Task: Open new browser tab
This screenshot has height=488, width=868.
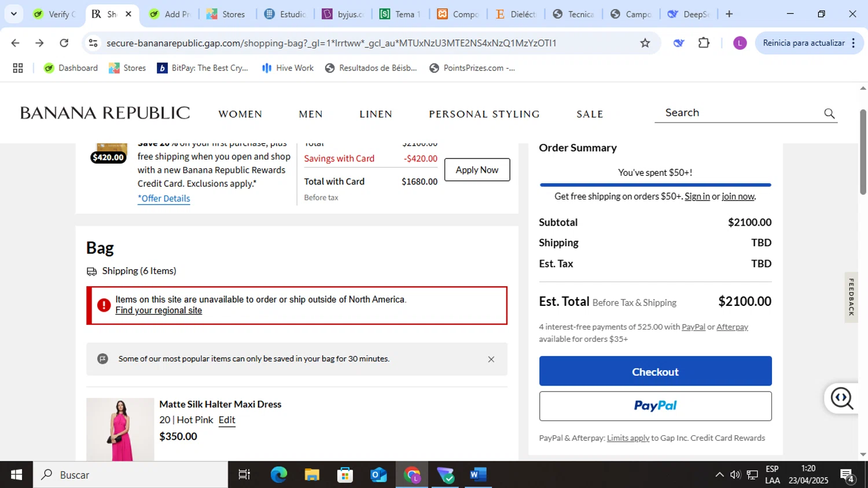Action: (729, 14)
